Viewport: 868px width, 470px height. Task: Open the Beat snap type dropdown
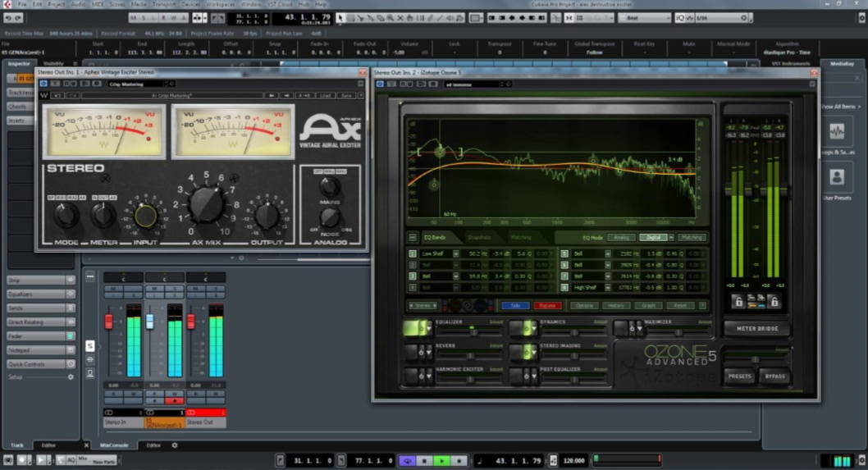click(643, 18)
